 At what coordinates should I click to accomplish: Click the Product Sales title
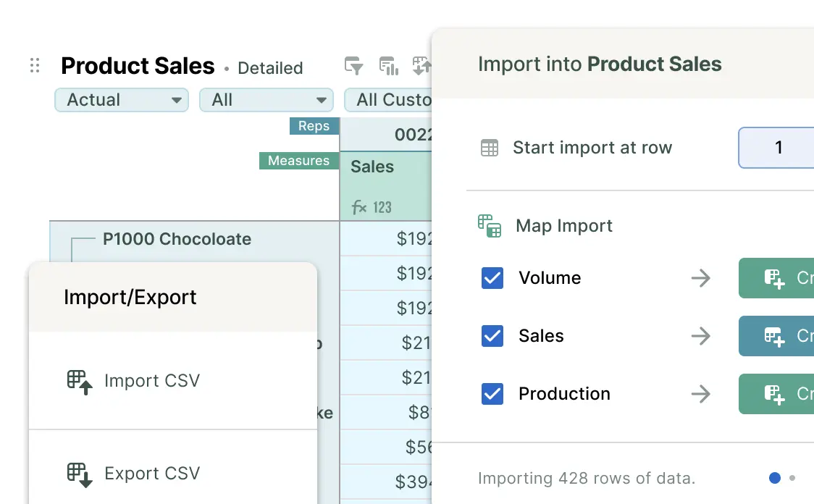click(x=138, y=66)
